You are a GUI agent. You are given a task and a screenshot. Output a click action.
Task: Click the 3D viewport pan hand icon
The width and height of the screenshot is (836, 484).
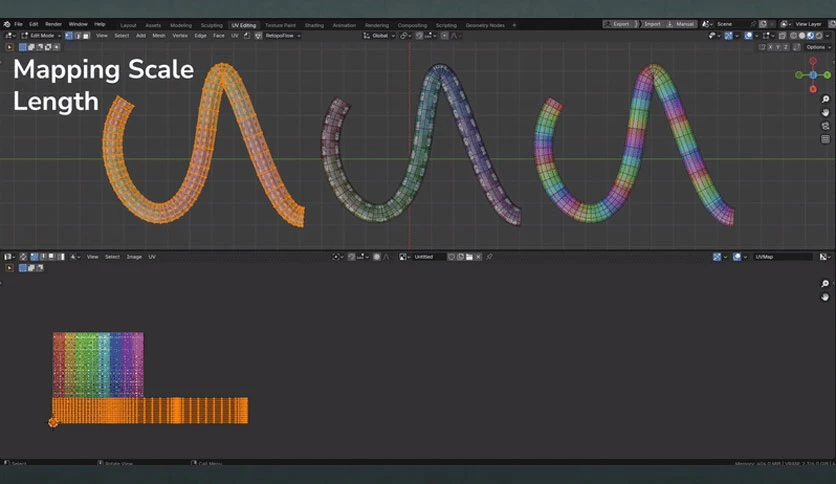[825, 112]
